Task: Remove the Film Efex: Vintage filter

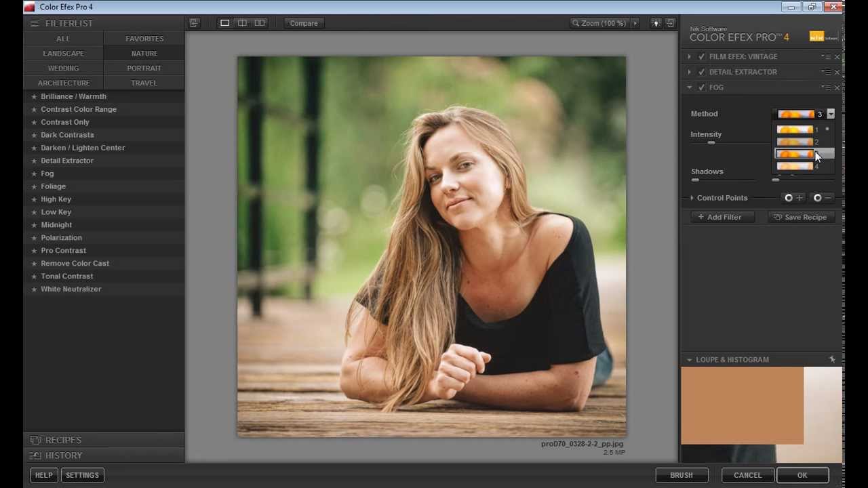Action: [x=837, y=56]
